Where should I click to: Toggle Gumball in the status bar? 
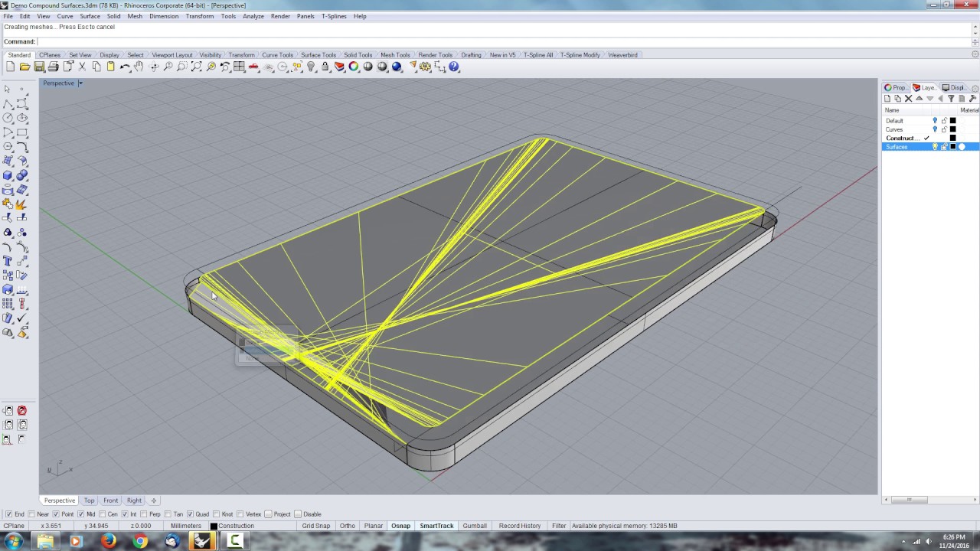click(x=475, y=526)
